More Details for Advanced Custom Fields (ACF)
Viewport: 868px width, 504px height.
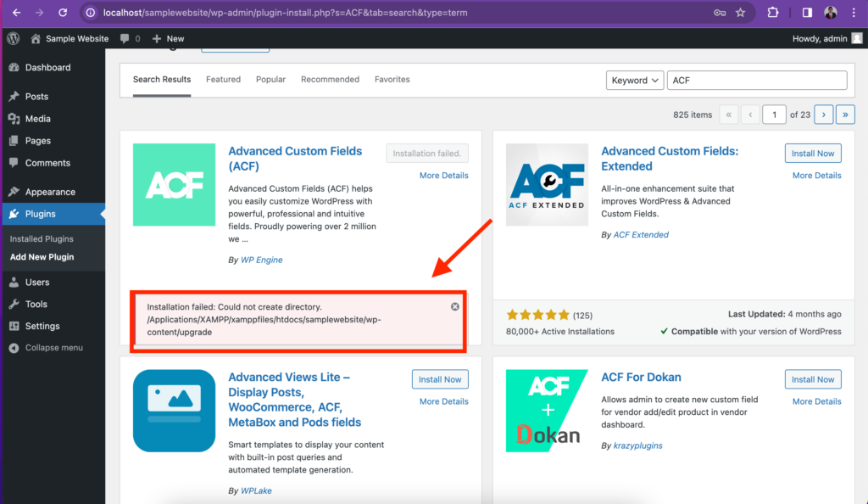pos(443,175)
